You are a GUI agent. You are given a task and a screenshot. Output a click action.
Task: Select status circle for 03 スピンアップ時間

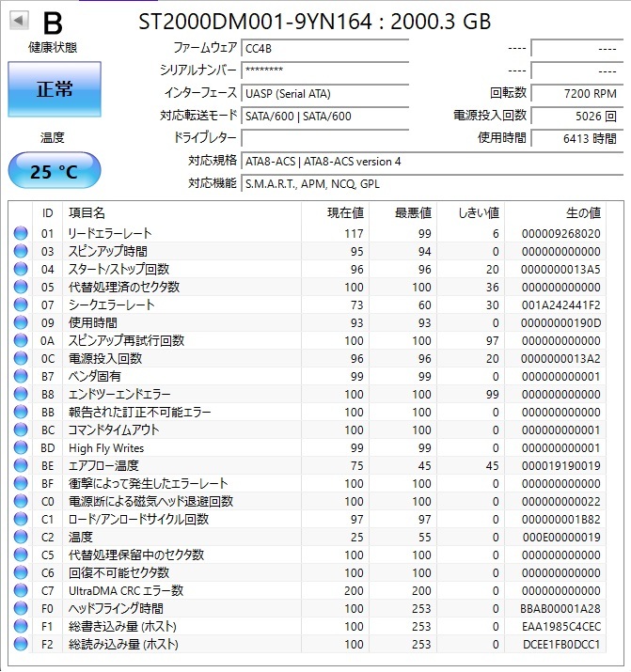[x=21, y=251]
